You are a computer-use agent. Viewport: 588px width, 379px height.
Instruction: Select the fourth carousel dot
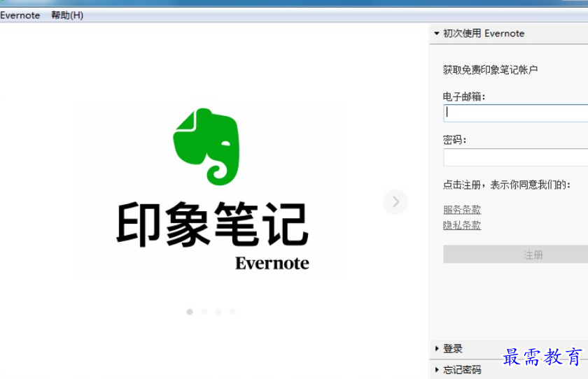pyautogui.click(x=232, y=312)
